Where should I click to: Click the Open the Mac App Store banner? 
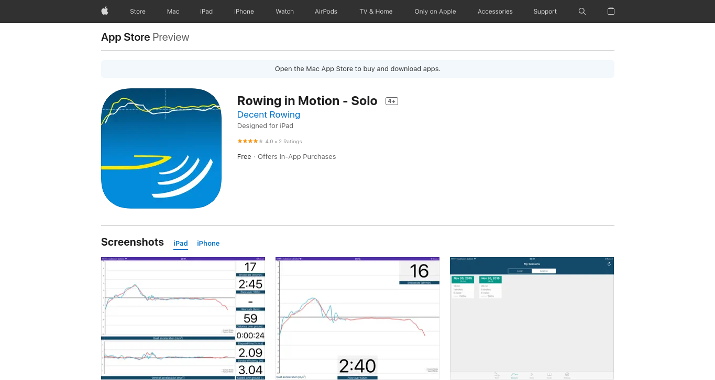click(358, 69)
